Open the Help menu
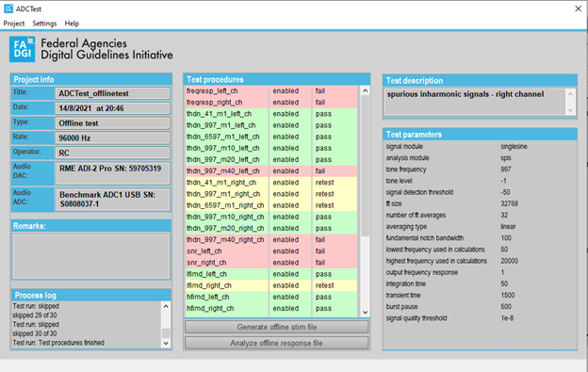Viewport: 588px width, 372px height. 72,24
